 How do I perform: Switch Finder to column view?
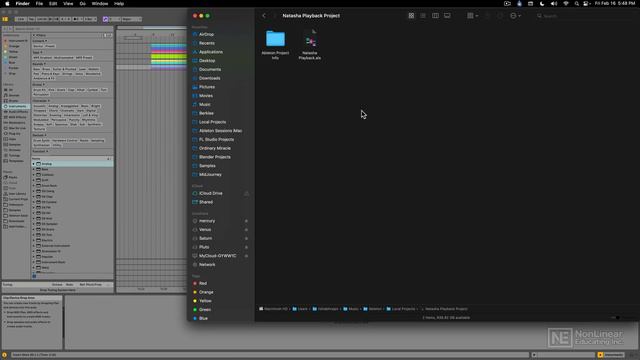click(435, 16)
